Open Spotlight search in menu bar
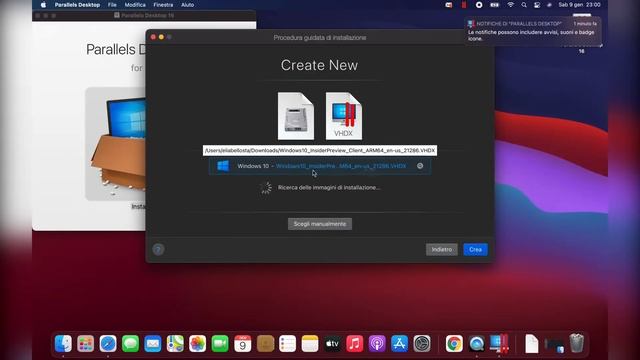Screen dimensions: 640x360 (524, 5)
